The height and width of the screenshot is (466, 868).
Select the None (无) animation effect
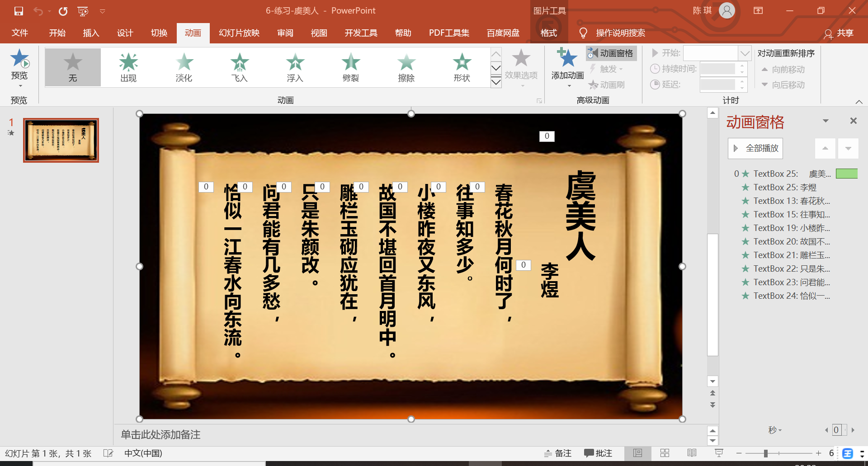[x=73, y=67]
